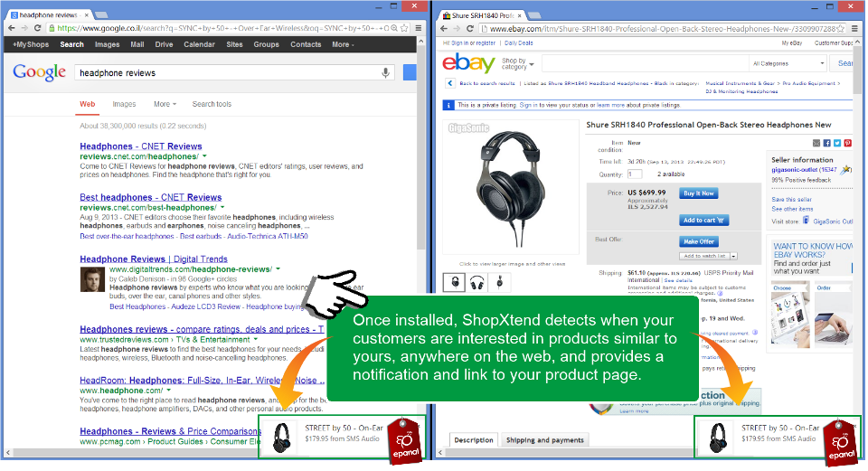Click the eBay search input field
The width and height of the screenshot is (868, 471).
click(646, 63)
